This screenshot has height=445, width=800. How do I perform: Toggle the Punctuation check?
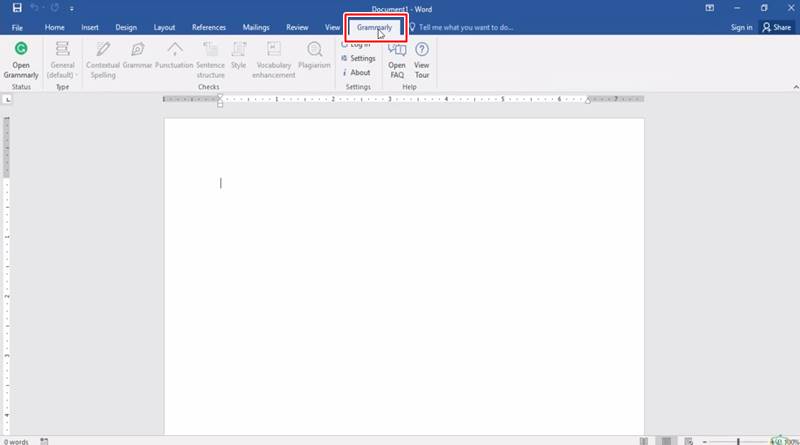tap(174, 55)
